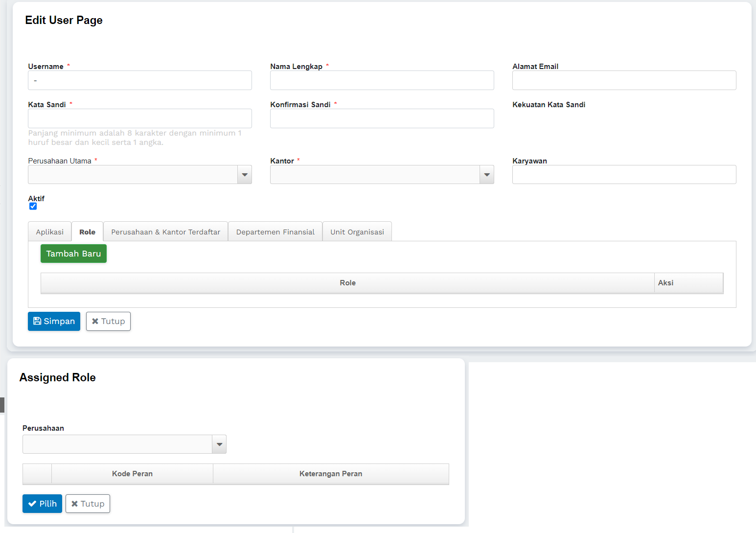The image size is (756, 533).
Task: Select the Konfirmasi Sandi field
Action: pos(382,118)
